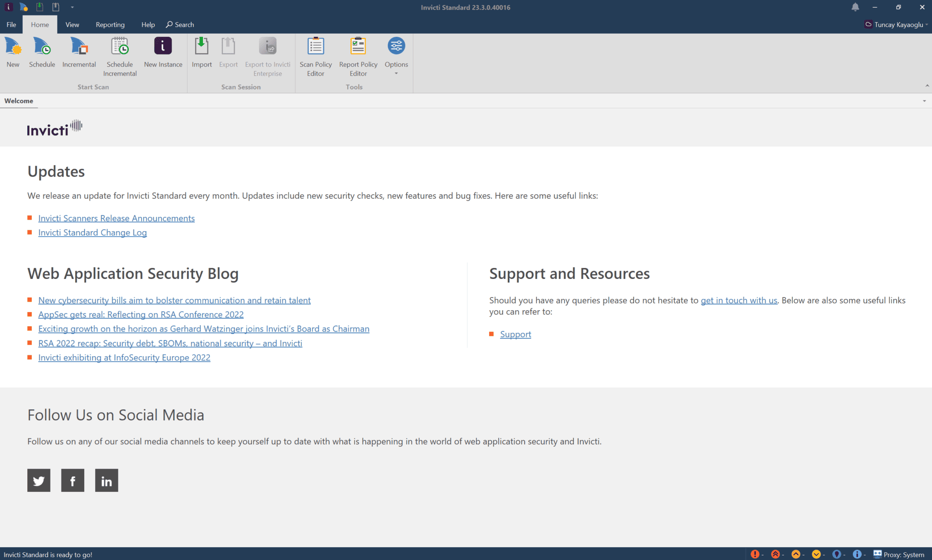This screenshot has height=560, width=932.
Task: Open the tab list dropdown arrow
Action: (924, 101)
